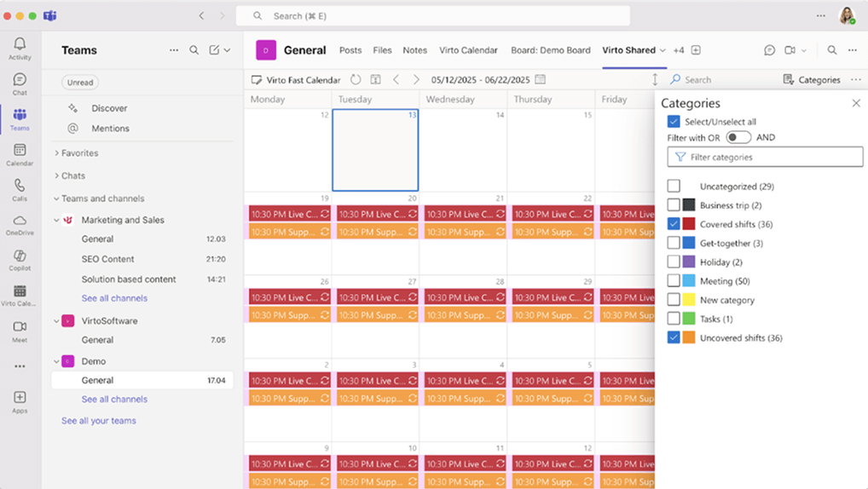
Task: Open Virto Calendar app in sidebar
Action: pos(20,296)
